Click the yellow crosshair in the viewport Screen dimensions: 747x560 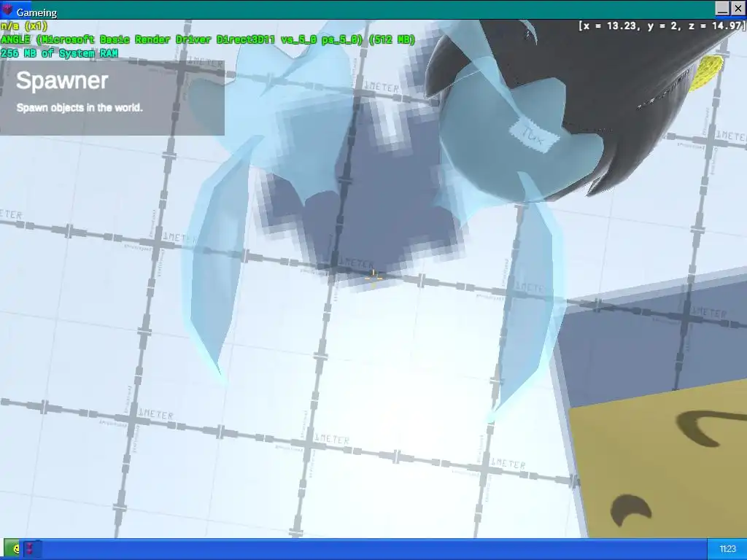pyautogui.click(x=373, y=277)
